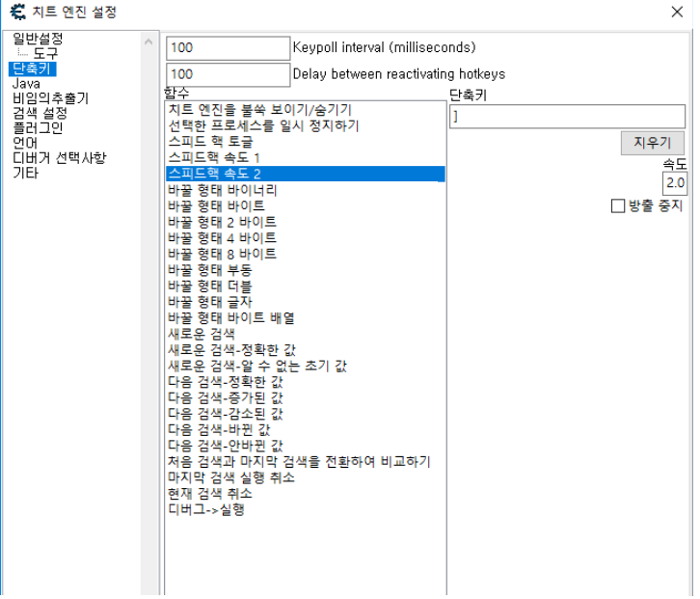Select 바꿀 형태 바이트 function
The image size is (700, 599).
click(x=308, y=207)
